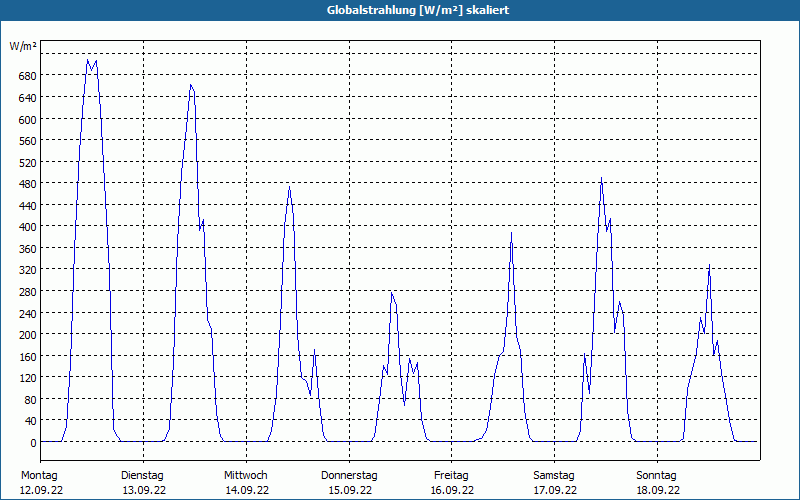
Task: Click Thursday's curve peak near 275
Action: click(391, 293)
